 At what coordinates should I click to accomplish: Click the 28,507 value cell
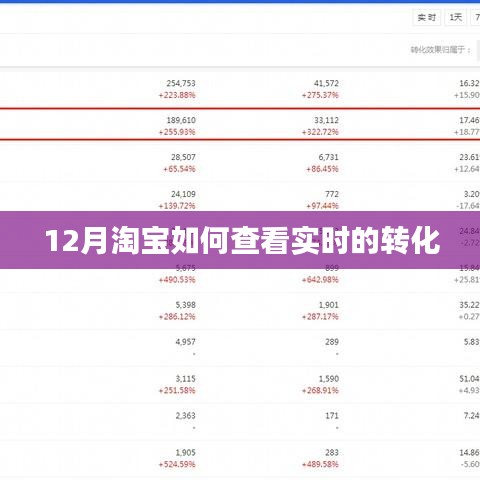(183, 157)
